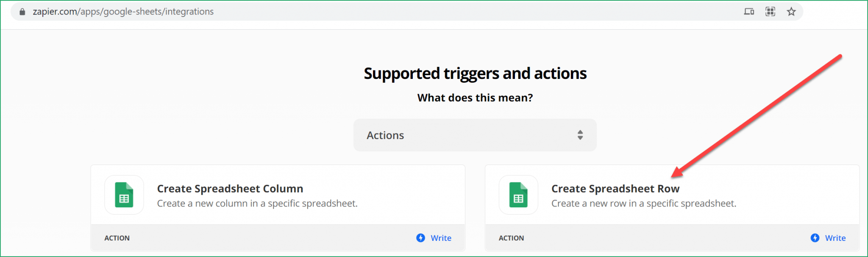
Task: Click ACTION label on Row card
Action: point(511,238)
